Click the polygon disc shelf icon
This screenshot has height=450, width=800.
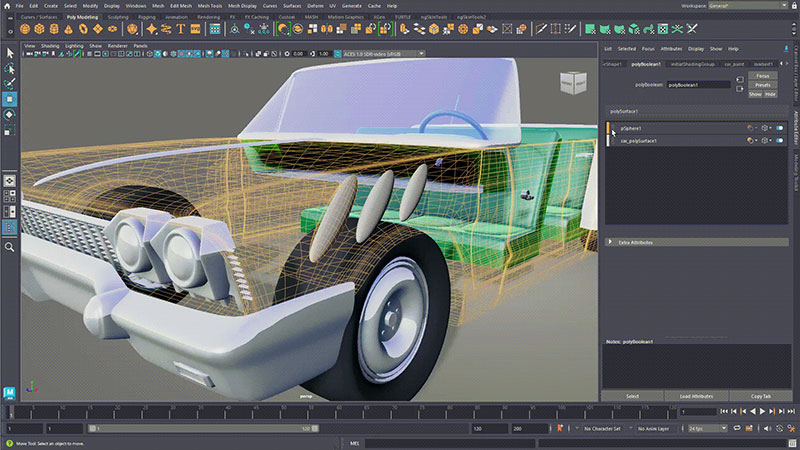pos(112,29)
